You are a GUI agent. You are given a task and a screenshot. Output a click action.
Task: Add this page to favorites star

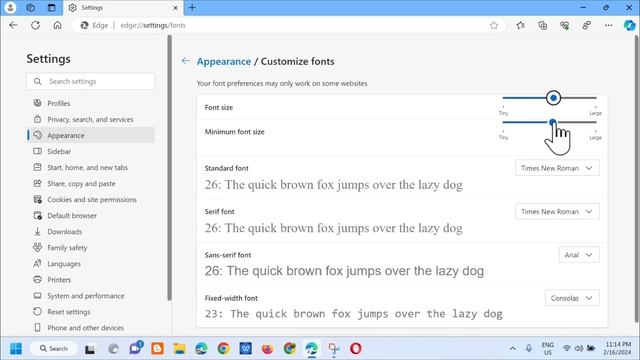click(494, 25)
